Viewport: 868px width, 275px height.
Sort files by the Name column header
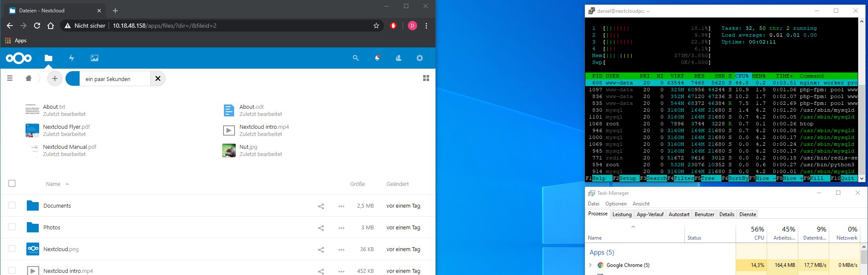coord(53,184)
